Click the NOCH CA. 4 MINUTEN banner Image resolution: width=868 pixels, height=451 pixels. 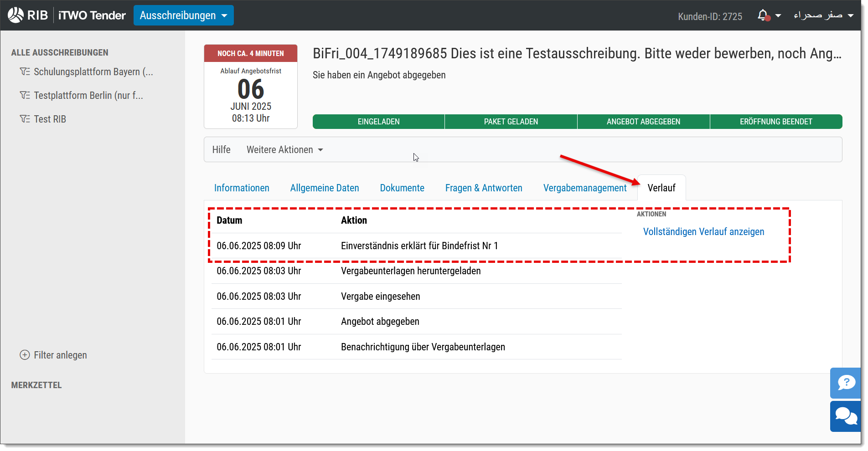[x=251, y=53]
